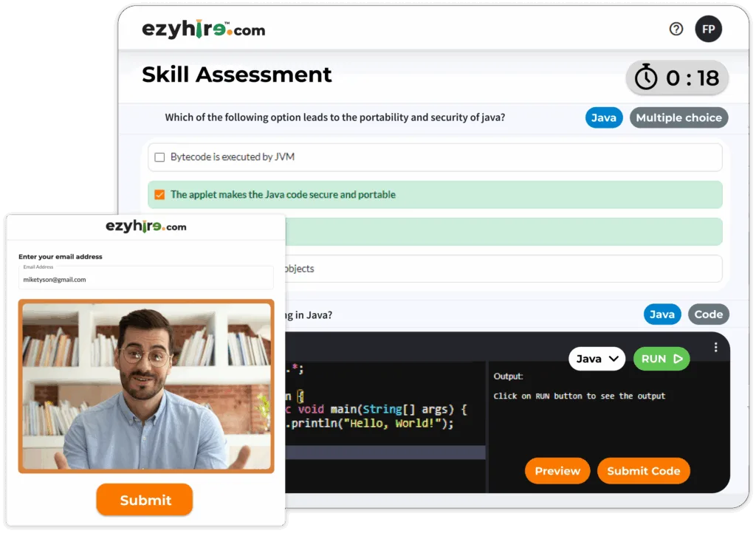
Task: Click the FP user avatar
Action: point(708,30)
